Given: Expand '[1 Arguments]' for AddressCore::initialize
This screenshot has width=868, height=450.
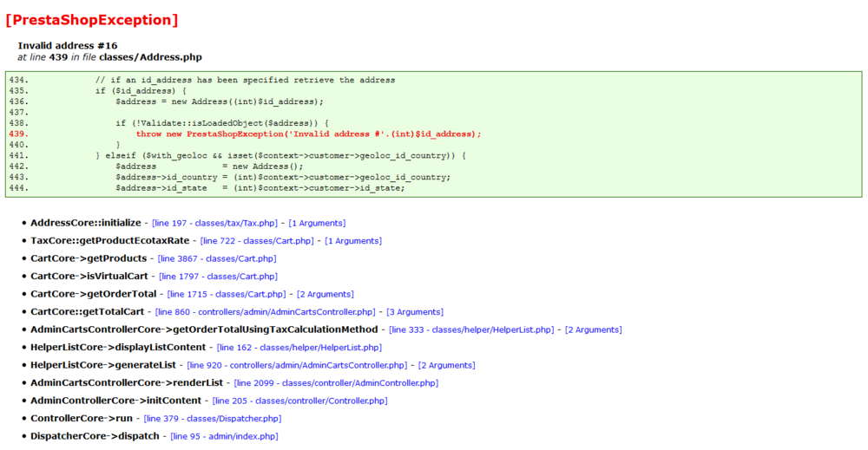Looking at the screenshot, I should coord(317,224).
